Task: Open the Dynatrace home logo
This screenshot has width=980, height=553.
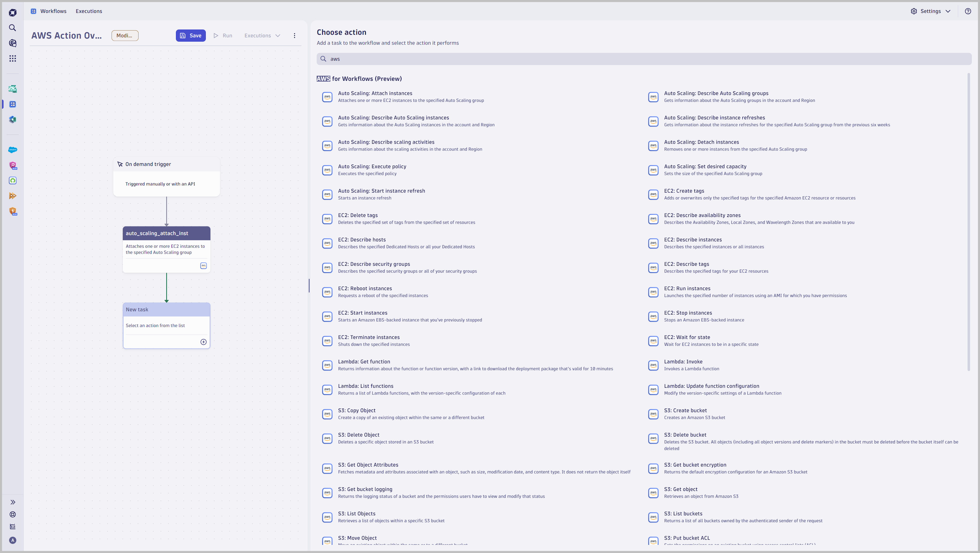Action: (13, 13)
